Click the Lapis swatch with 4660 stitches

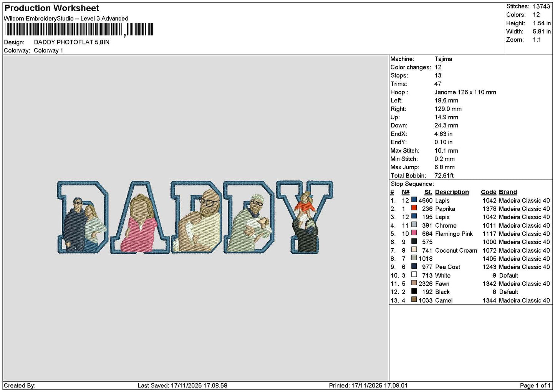[x=414, y=200]
